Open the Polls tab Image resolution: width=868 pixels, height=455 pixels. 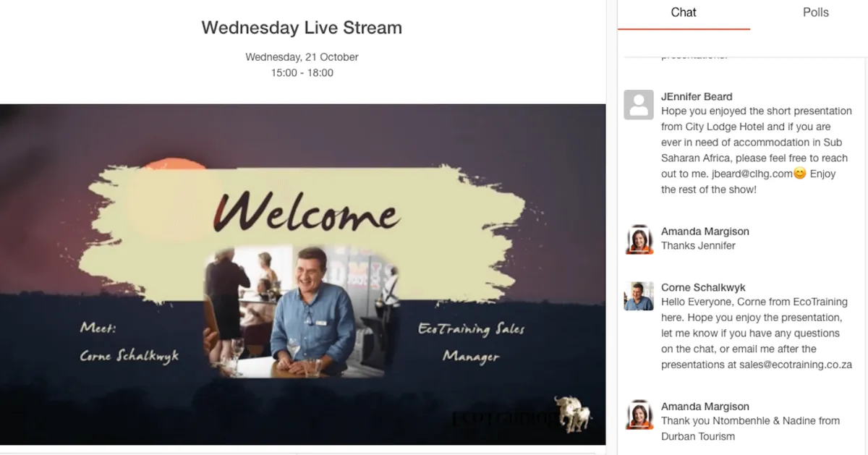(x=815, y=13)
